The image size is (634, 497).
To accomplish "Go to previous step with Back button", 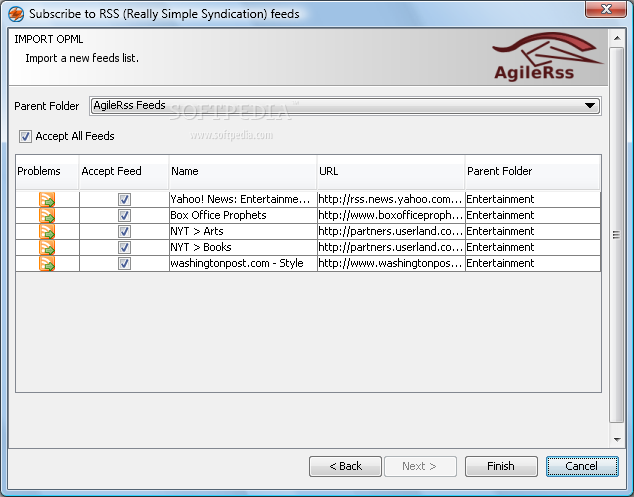I will pyautogui.click(x=345, y=466).
